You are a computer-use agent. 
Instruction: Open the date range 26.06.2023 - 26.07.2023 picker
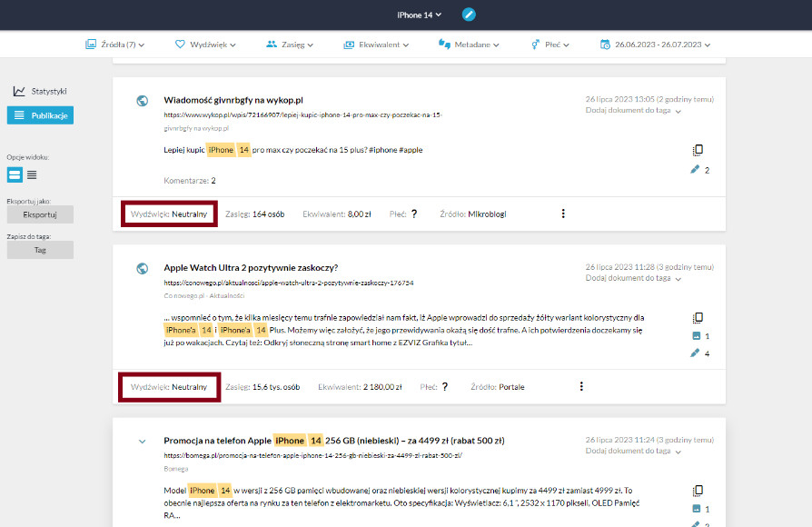tap(655, 45)
